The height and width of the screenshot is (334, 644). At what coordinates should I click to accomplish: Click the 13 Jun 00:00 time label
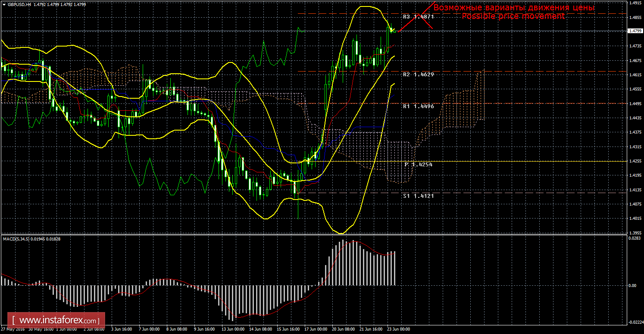(233, 329)
